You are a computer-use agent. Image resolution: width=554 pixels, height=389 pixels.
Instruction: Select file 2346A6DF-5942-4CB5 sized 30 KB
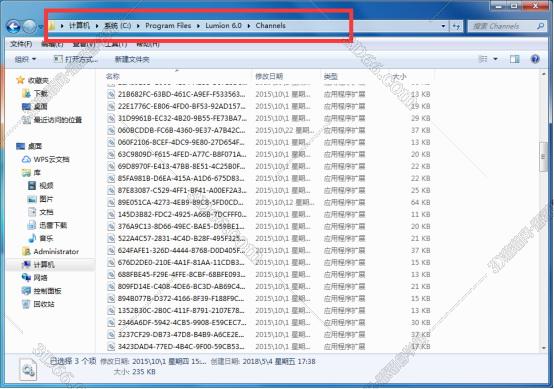(x=182, y=323)
